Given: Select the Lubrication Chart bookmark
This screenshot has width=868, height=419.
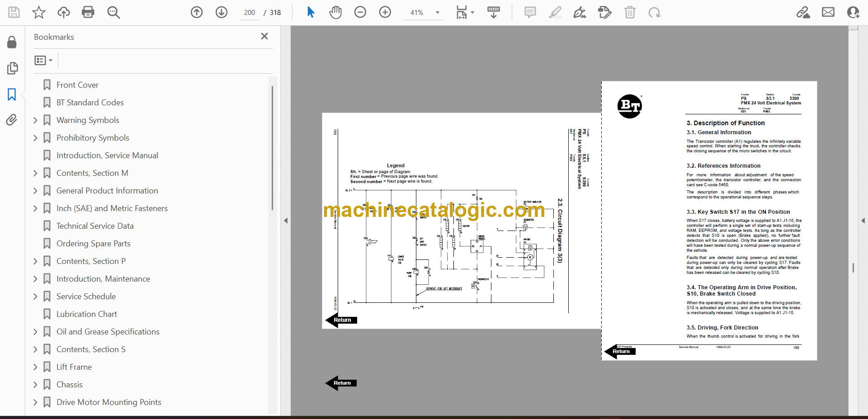Looking at the screenshot, I should [86, 314].
